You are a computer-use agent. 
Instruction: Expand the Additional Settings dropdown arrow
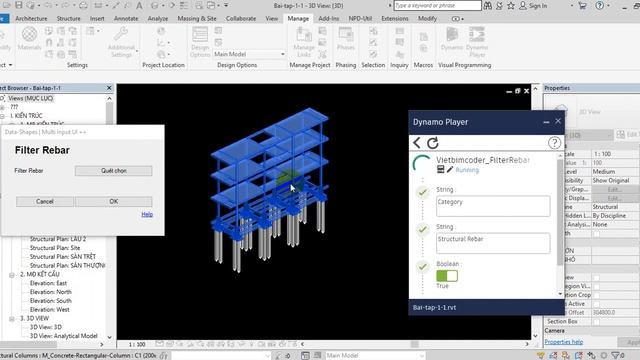coord(137,52)
